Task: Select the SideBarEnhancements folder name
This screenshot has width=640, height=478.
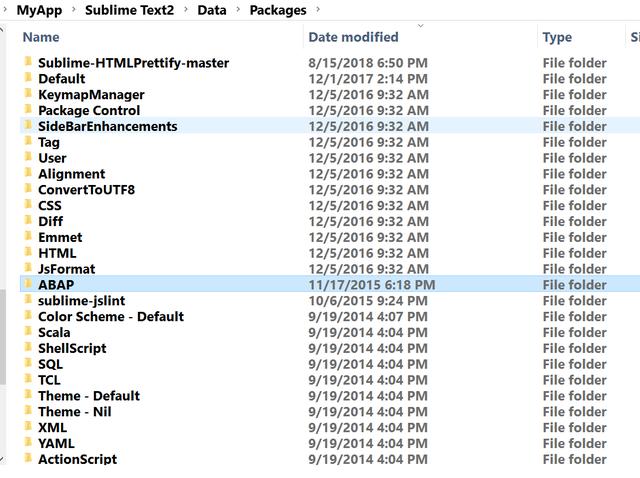Action: click(x=108, y=127)
